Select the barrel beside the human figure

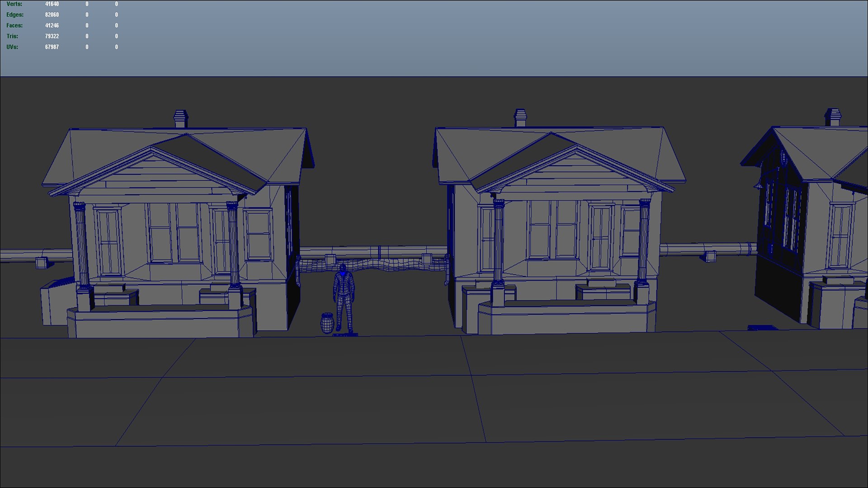coord(327,324)
